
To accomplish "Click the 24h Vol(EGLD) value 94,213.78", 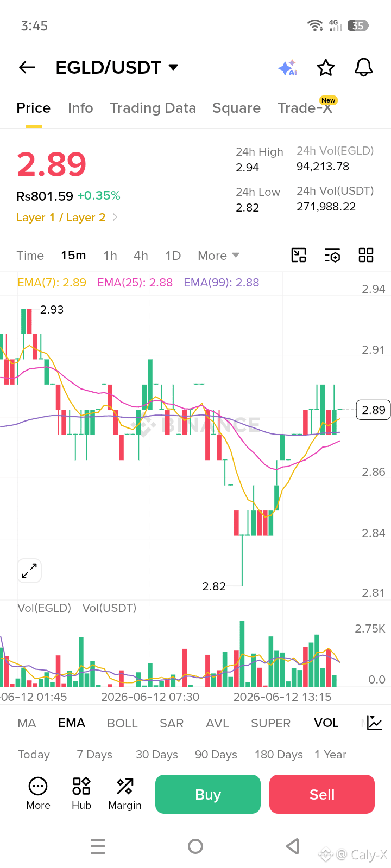I will pyautogui.click(x=323, y=167).
